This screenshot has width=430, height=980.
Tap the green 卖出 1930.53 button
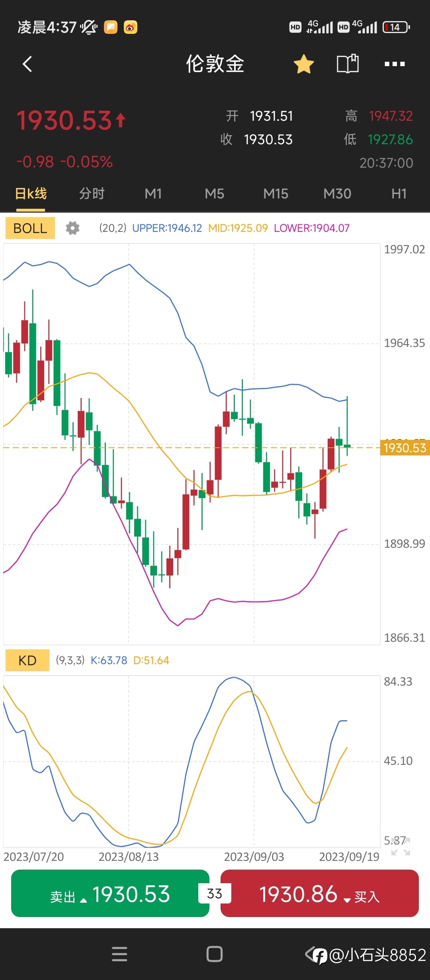pos(110,894)
